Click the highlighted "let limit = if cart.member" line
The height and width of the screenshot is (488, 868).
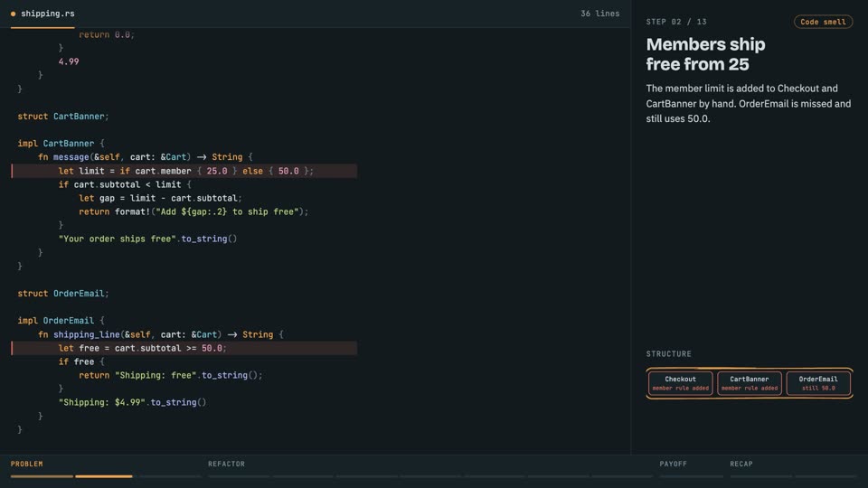[184, 171]
